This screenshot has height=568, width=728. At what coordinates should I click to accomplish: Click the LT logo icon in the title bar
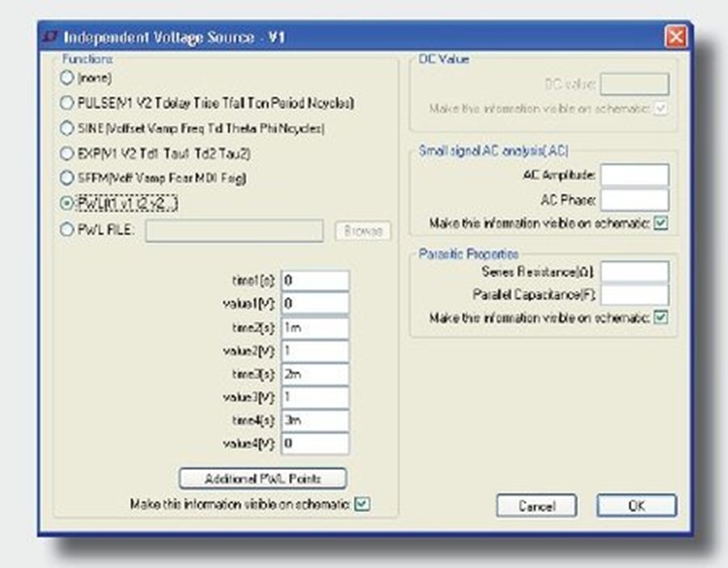[x=52, y=36]
